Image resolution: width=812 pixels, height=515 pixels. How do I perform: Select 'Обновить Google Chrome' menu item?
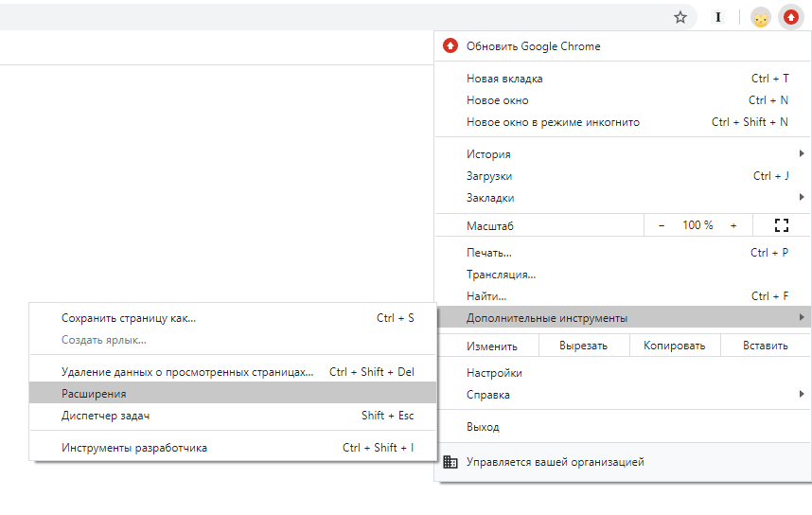click(533, 46)
